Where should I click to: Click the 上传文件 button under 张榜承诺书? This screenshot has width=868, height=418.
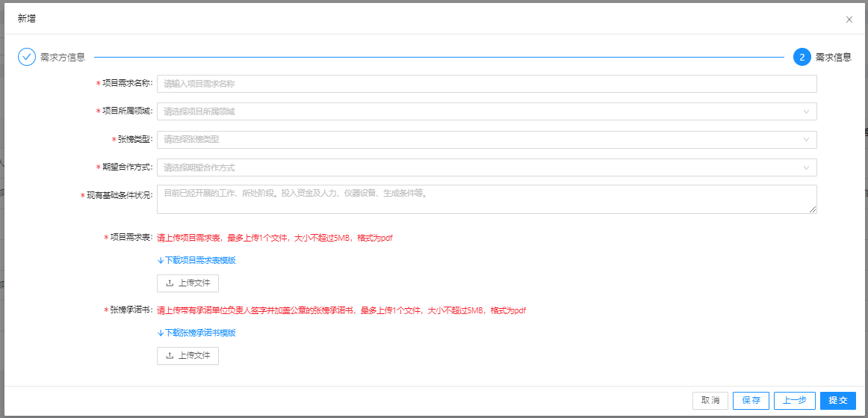pos(187,355)
